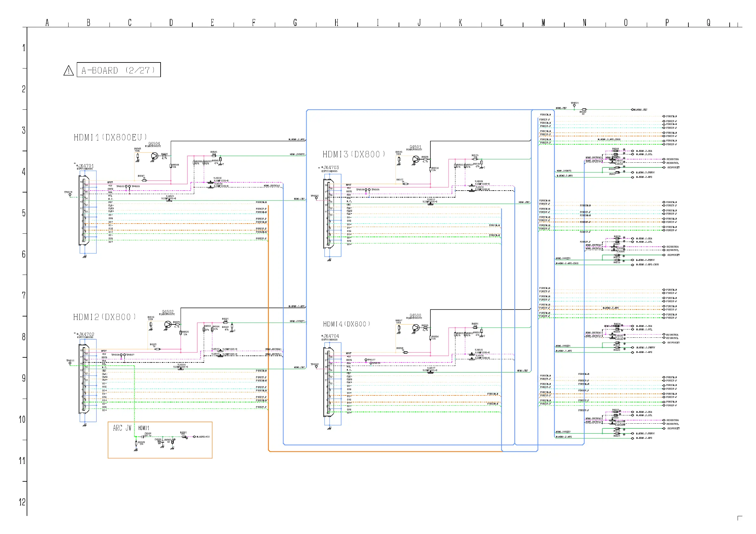Screen dimensions: 756x534
Task: Click column header letter H
Action: tap(336, 23)
